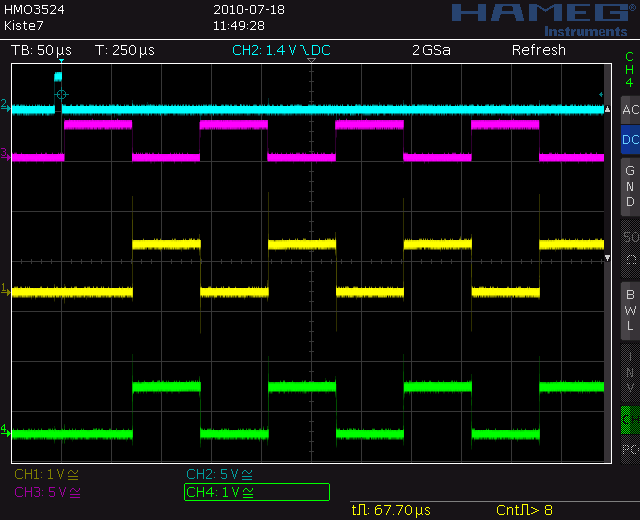Select DC coupling soft key
This screenshot has height=520, width=640.
(630, 140)
